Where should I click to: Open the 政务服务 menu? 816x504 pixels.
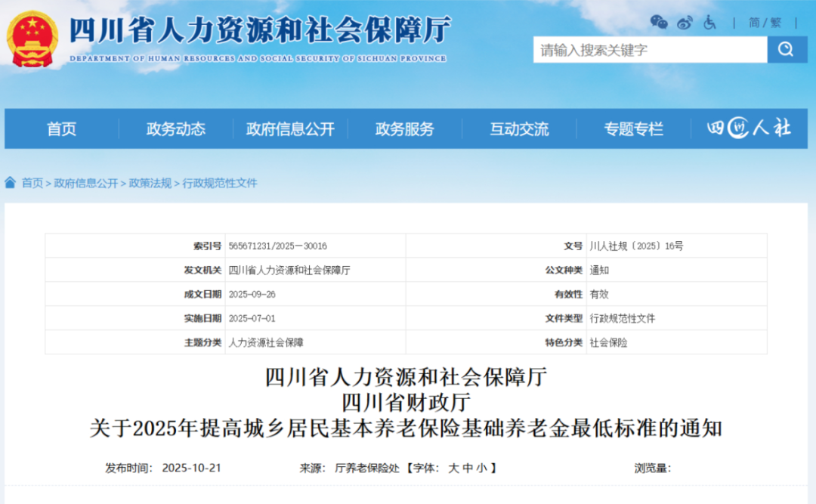click(404, 128)
